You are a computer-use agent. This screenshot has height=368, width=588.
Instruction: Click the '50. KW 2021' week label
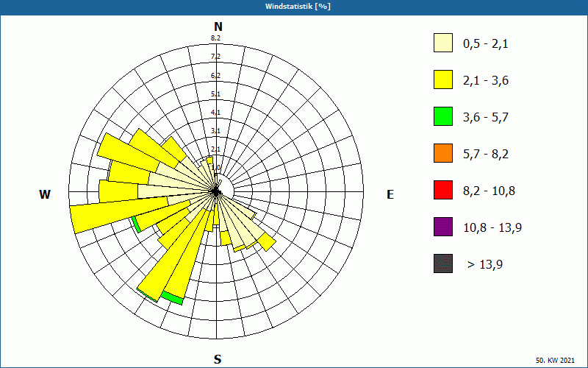555,360
